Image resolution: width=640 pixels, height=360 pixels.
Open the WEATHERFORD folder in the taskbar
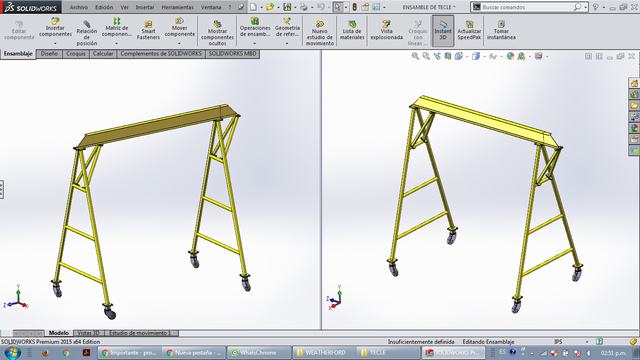coord(322,352)
